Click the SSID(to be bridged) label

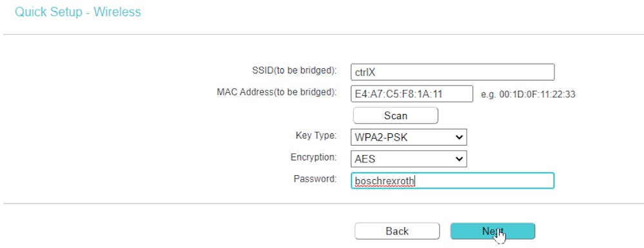point(294,71)
